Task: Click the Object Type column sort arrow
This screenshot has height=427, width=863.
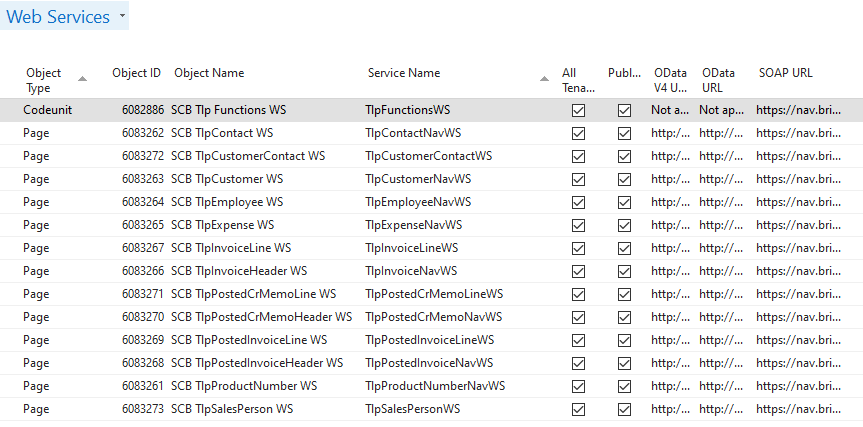Action: point(82,78)
